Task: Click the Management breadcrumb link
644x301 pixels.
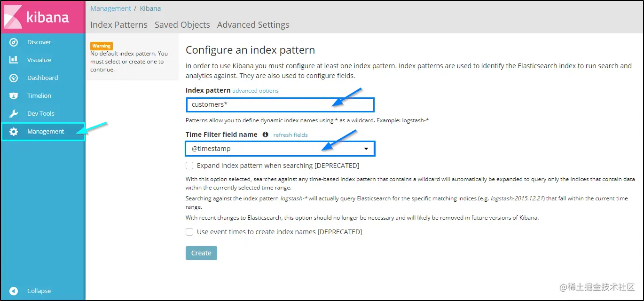Action: coord(111,8)
